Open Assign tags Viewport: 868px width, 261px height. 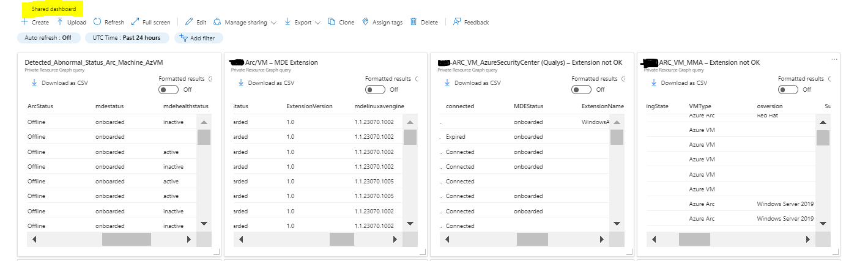(366, 22)
